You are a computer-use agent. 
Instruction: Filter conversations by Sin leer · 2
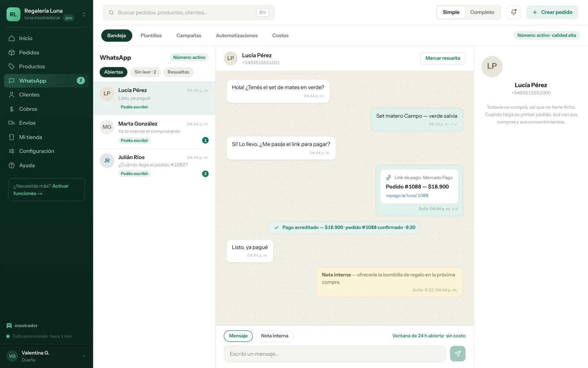(145, 72)
